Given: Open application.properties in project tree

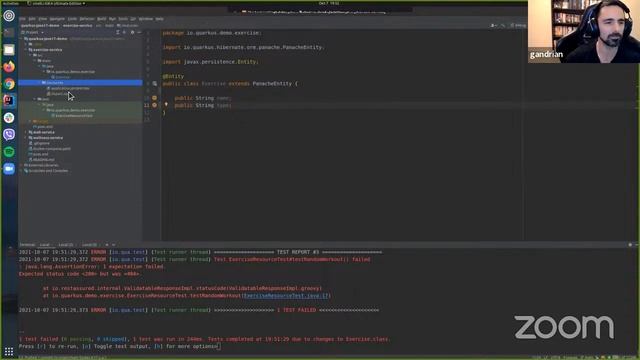Looking at the screenshot, I should tap(69, 88).
